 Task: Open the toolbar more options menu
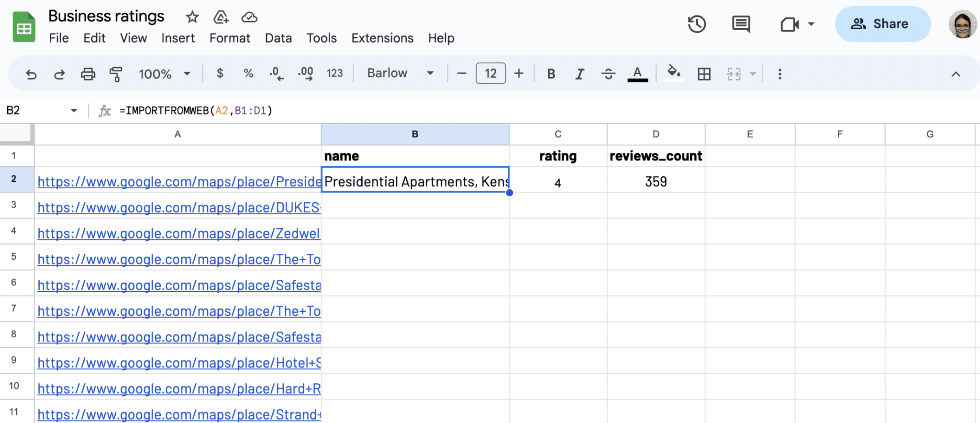780,74
